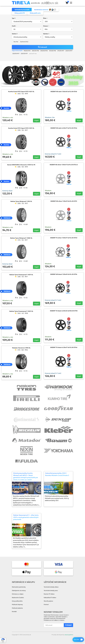Image resolution: width=85 pixels, height=644 pixels.
Task: Switch to Disky podľa ECV tab
Action: point(20,13)
